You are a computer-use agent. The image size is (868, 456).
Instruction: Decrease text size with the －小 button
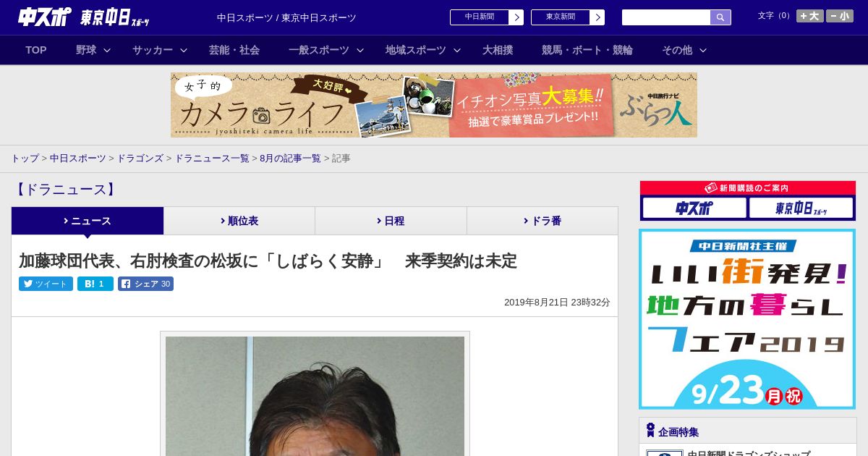[840, 16]
